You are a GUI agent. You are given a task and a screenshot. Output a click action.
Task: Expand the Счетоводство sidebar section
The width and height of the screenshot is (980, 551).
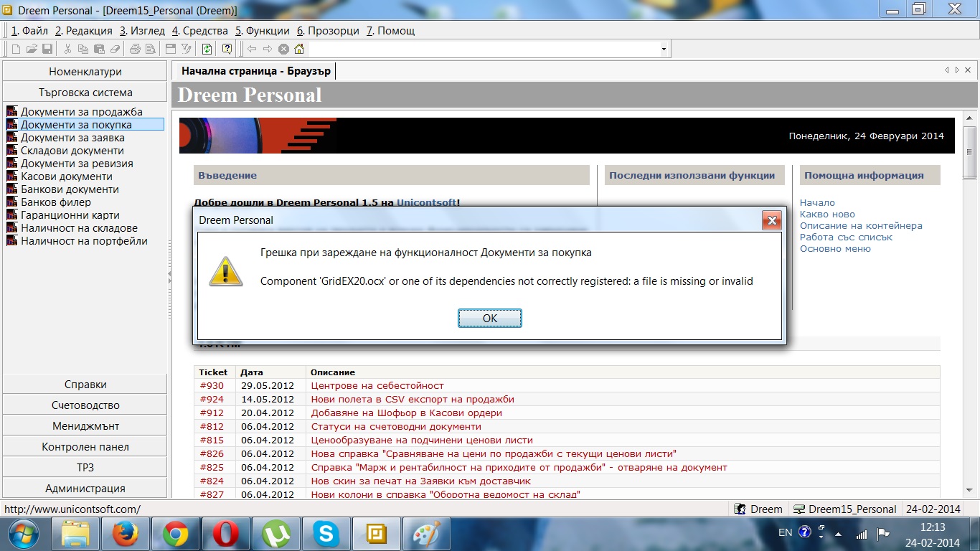point(85,405)
